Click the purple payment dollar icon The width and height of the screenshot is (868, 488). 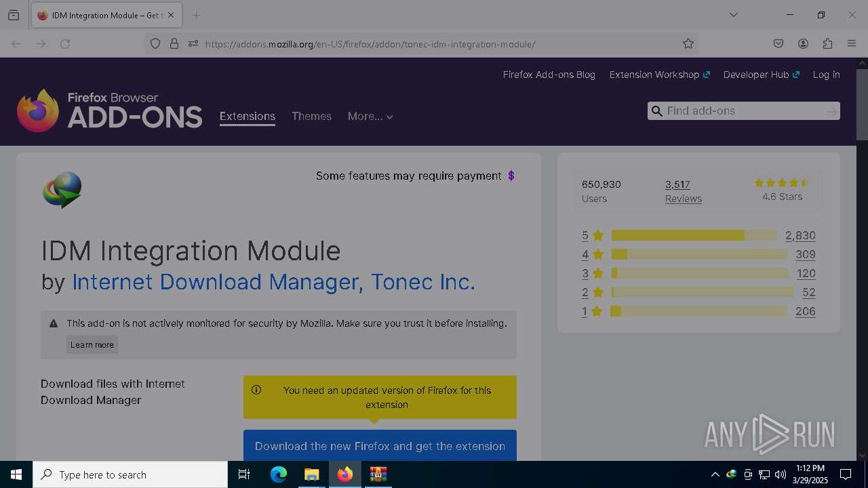pyautogui.click(x=511, y=176)
